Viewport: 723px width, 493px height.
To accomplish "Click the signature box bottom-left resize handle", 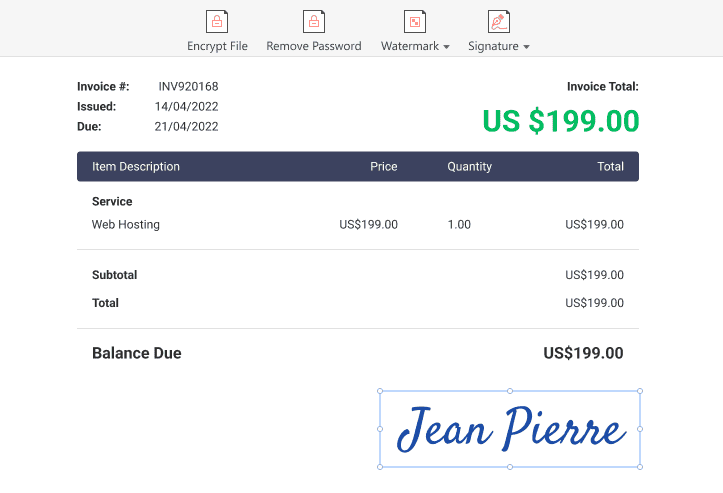I will pyautogui.click(x=380, y=467).
